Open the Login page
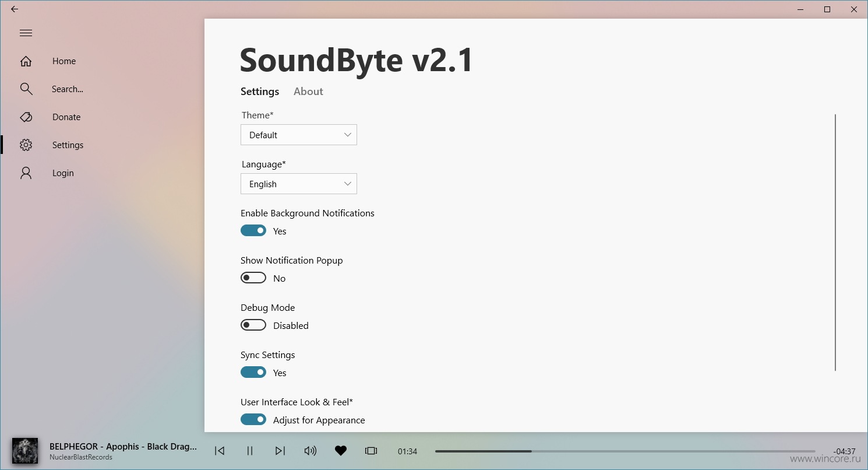Screen dimensions: 868x470 (x=63, y=173)
